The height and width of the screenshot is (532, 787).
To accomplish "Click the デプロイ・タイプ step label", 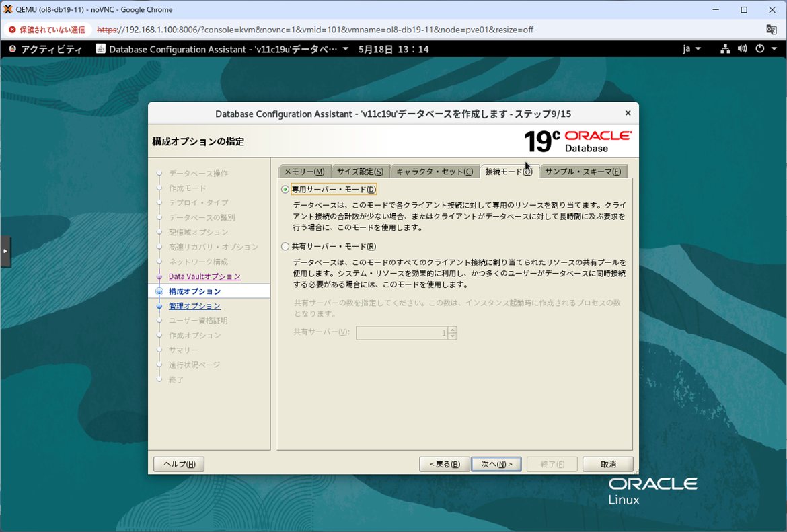I will pyautogui.click(x=198, y=202).
